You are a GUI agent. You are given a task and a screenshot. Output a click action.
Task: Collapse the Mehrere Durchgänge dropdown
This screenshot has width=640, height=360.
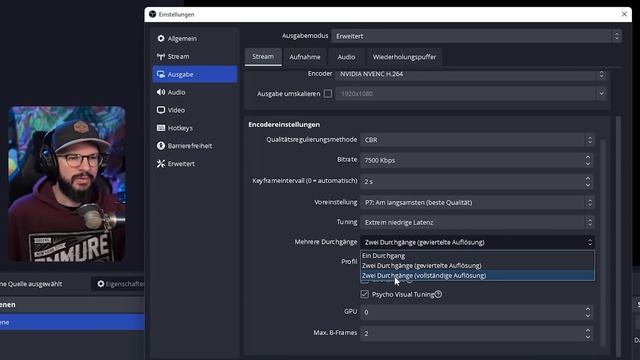(x=477, y=242)
